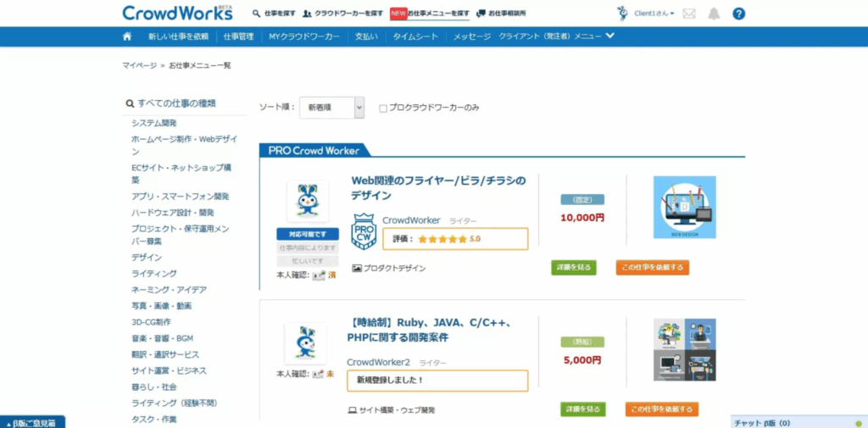Image resolution: width=868 pixels, height=428 pixels.
Task: Open the 新着順 sort dropdown
Action: coord(331,108)
